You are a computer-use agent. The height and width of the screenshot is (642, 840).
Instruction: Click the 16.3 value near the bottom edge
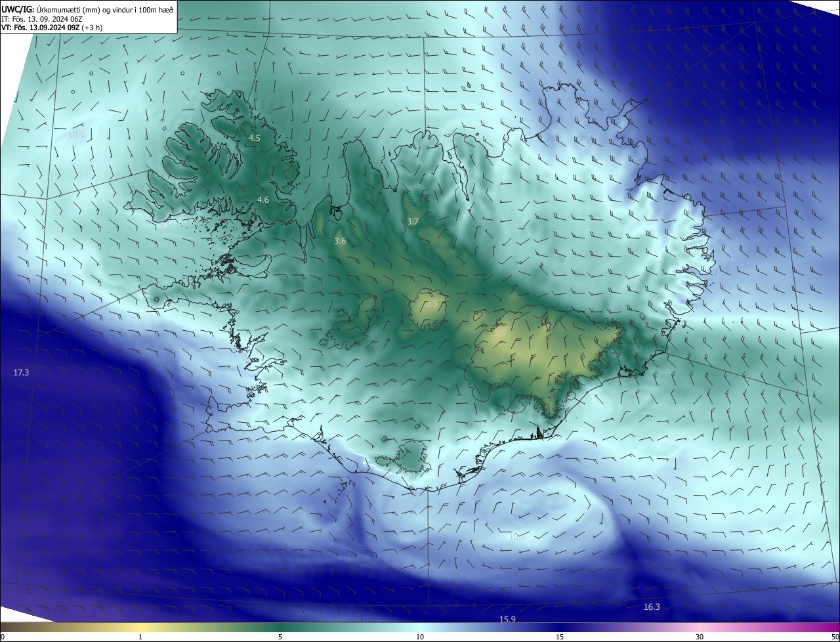pyautogui.click(x=652, y=607)
